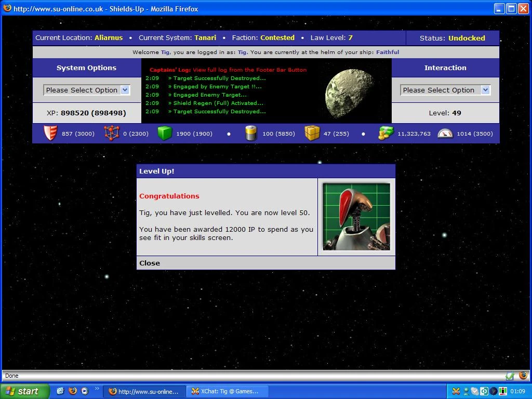Viewport: 532px width, 399px height.
Task: Open the Windows Start menu
Action: [24, 391]
